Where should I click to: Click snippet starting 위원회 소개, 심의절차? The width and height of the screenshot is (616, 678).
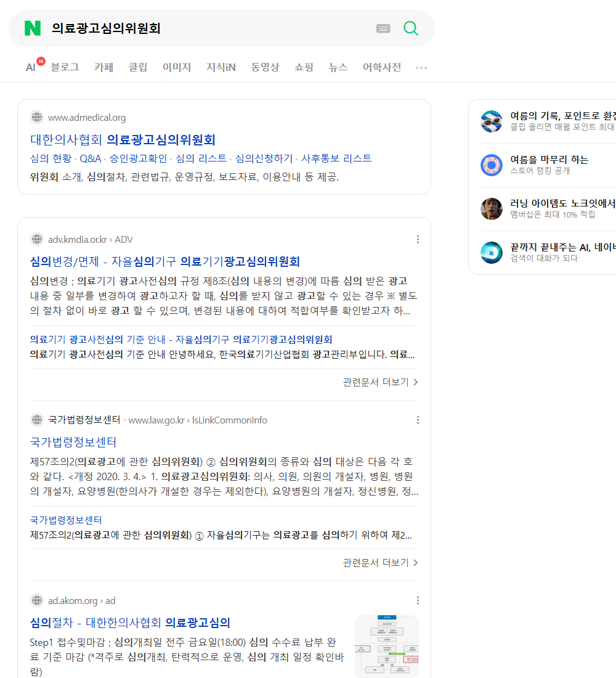[x=184, y=177]
